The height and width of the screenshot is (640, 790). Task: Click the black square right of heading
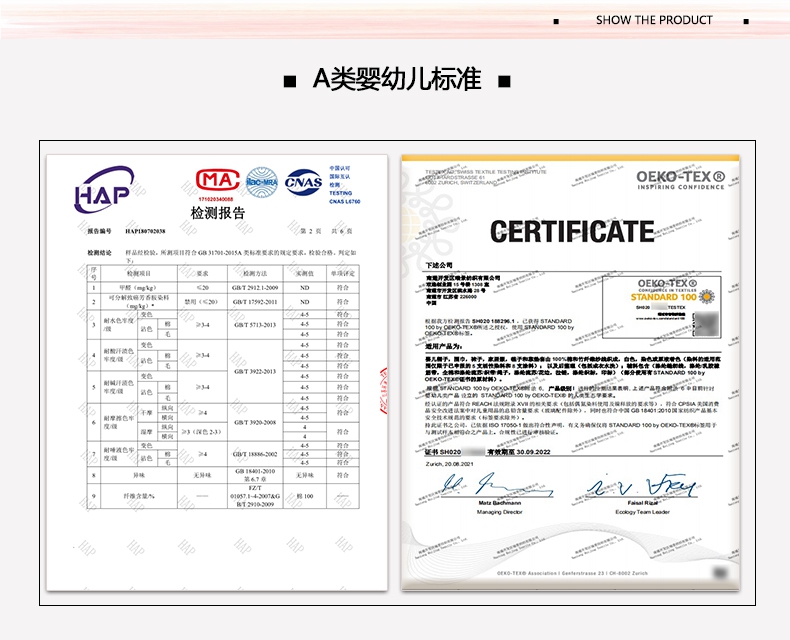(x=504, y=80)
